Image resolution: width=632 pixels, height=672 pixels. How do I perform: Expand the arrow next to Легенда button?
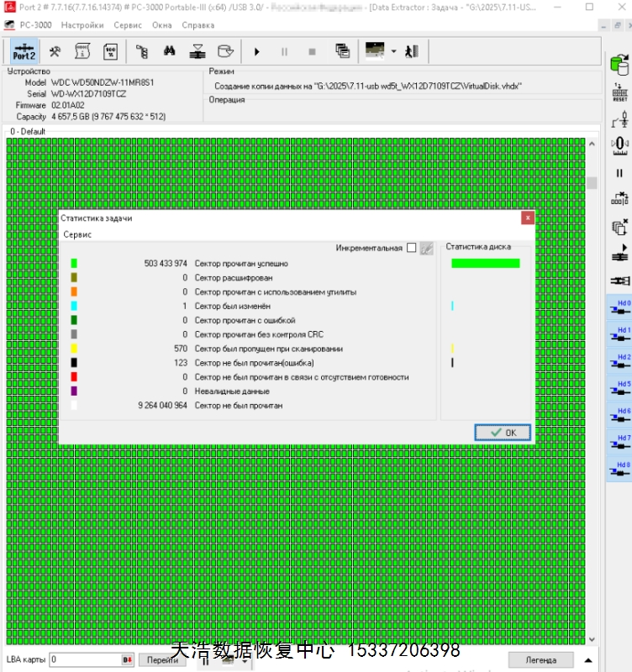(x=588, y=659)
